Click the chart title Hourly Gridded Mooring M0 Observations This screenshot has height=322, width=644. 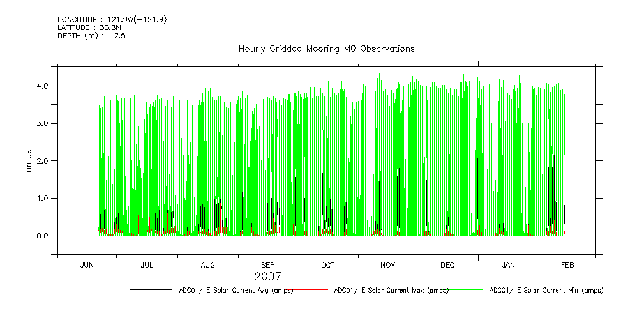326,49
